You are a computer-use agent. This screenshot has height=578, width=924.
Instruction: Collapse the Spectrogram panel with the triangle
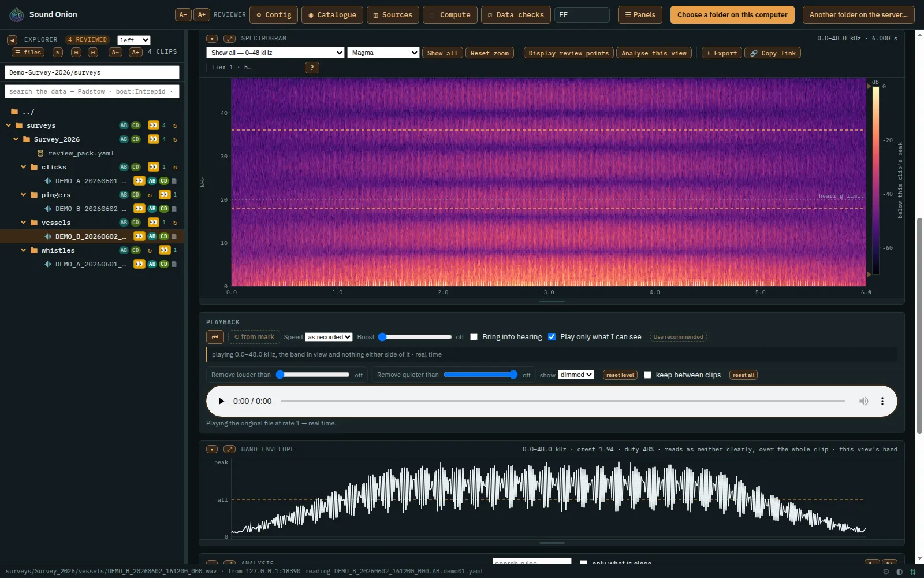(x=212, y=39)
